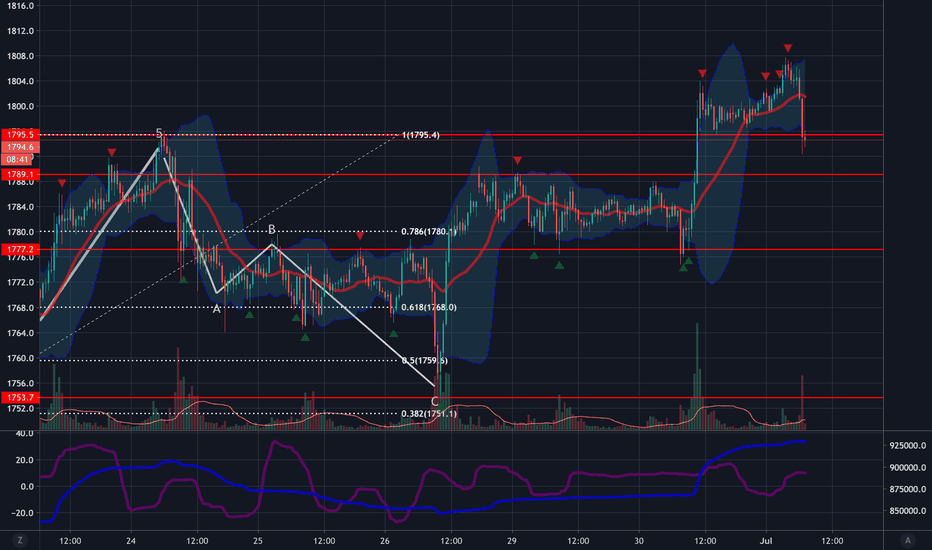Click the 40.0 oscillator scale value
The image size is (932, 550).
(x=24, y=433)
